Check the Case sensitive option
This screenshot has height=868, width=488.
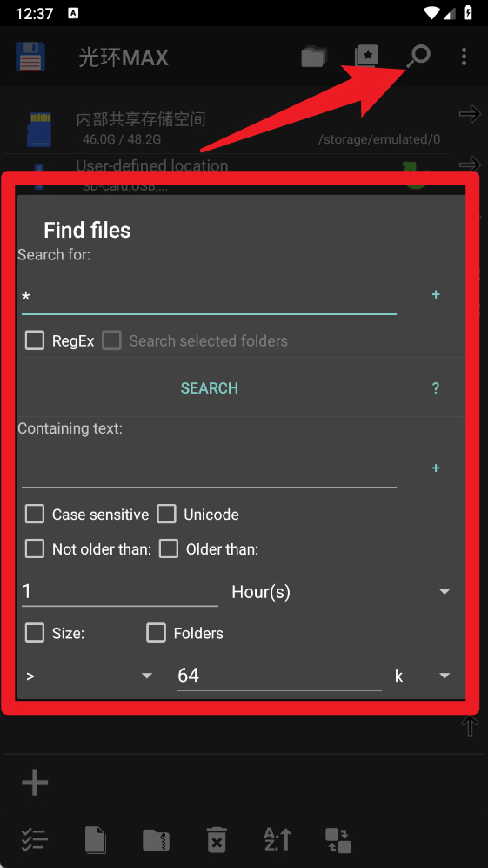[x=35, y=515]
